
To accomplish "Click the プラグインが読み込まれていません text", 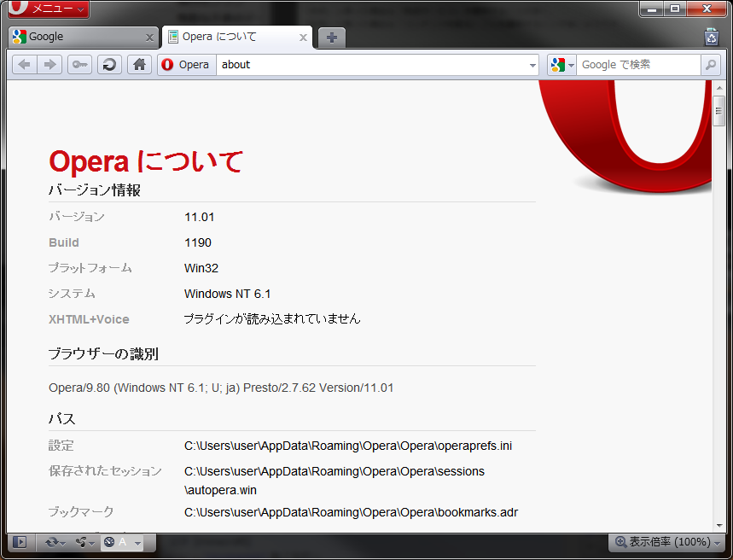I will 272,319.
